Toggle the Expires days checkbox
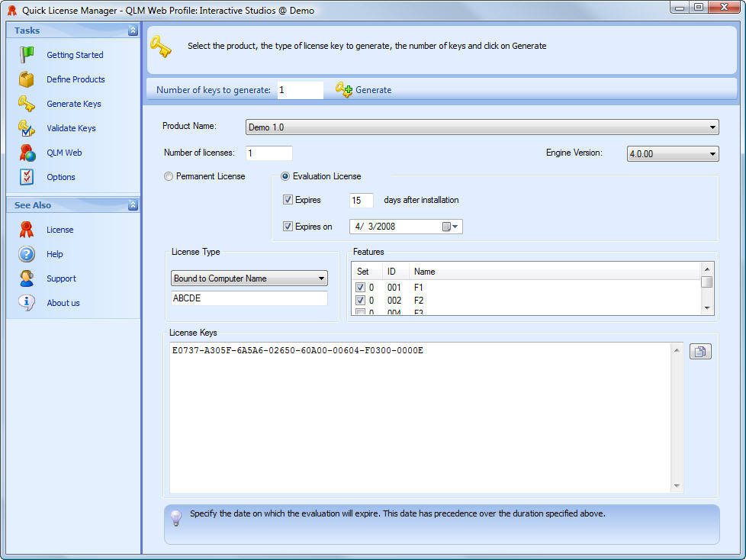This screenshot has height=560, width=746. (x=288, y=201)
